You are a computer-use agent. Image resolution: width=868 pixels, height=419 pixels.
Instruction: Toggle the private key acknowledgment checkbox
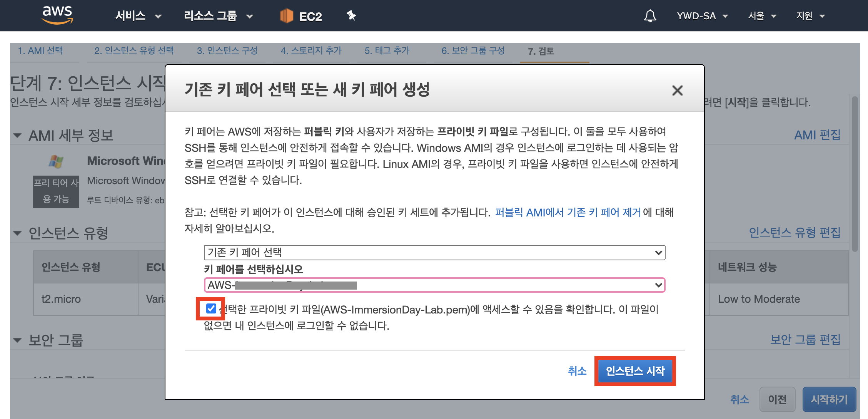coord(211,308)
